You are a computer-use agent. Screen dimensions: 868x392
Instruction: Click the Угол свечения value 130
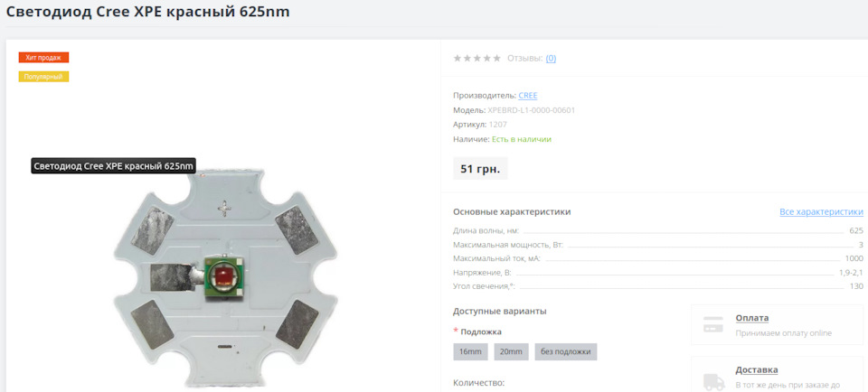[x=856, y=286]
